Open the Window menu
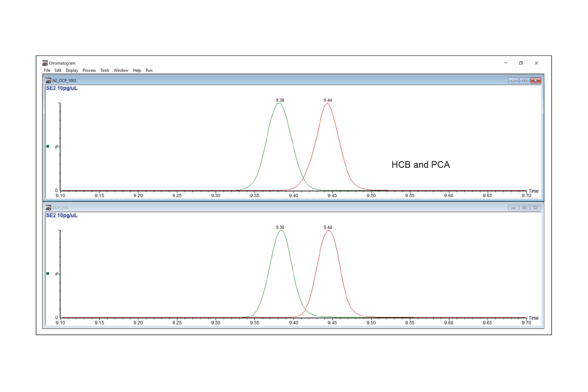 121,70
